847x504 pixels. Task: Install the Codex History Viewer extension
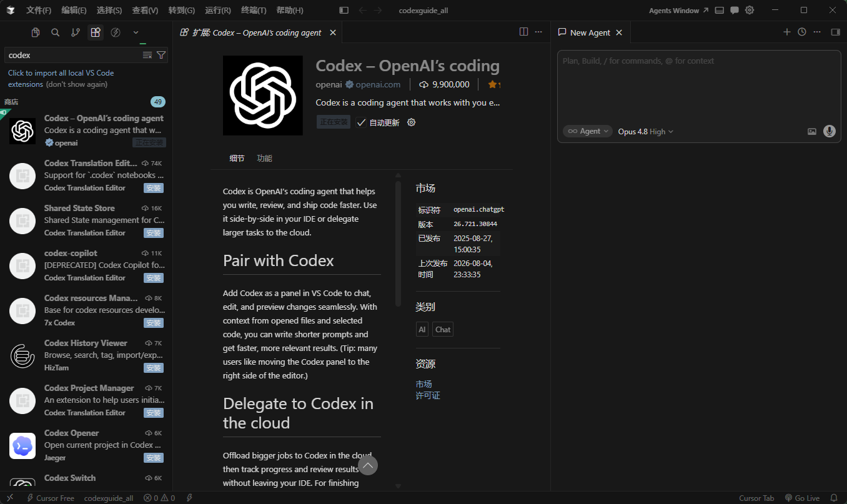click(154, 368)
